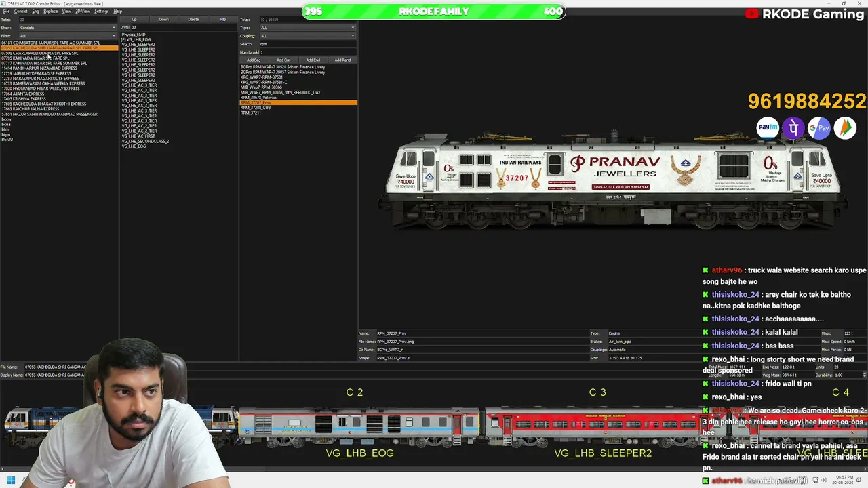Click the C 2 EOG coach in consist strip

tap(359, 427)
